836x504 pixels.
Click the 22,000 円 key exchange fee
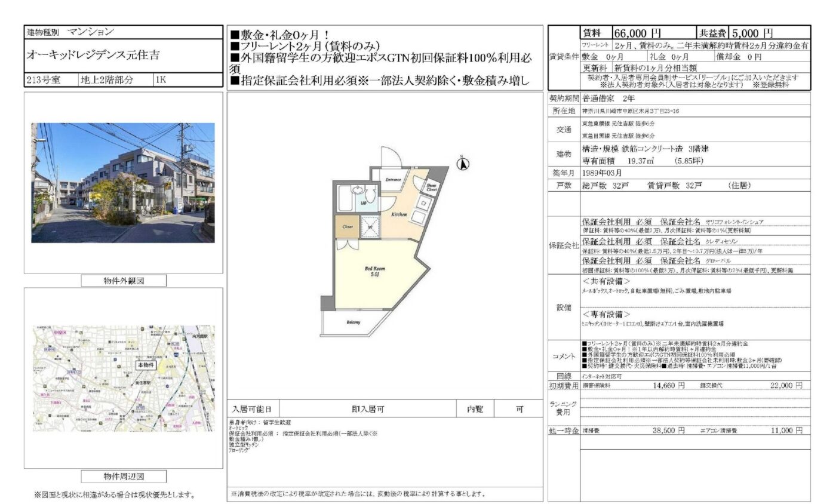click(x=787, y=386)
